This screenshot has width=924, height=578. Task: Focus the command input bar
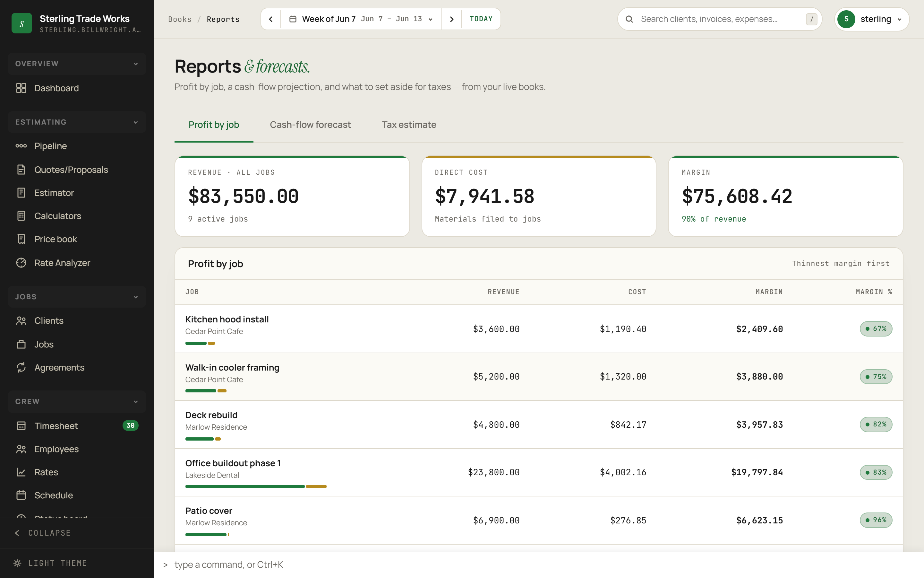point(539,565)
